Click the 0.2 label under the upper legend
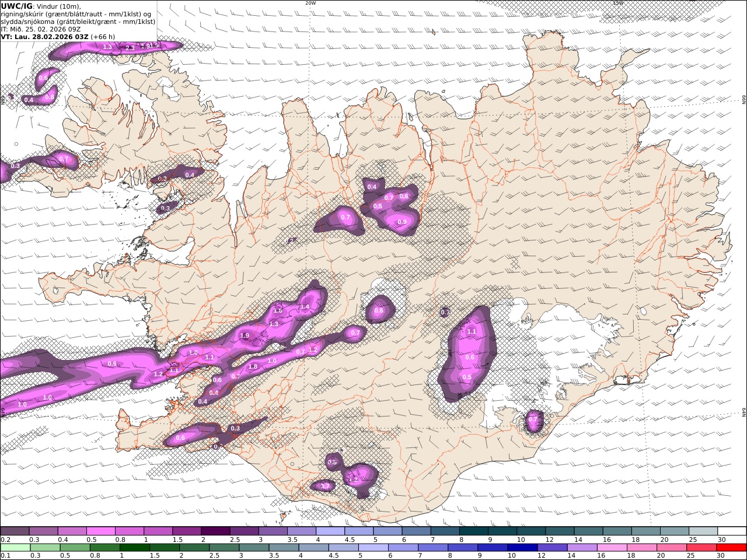The width and height of the screenshot is (747, 560). 5,540
